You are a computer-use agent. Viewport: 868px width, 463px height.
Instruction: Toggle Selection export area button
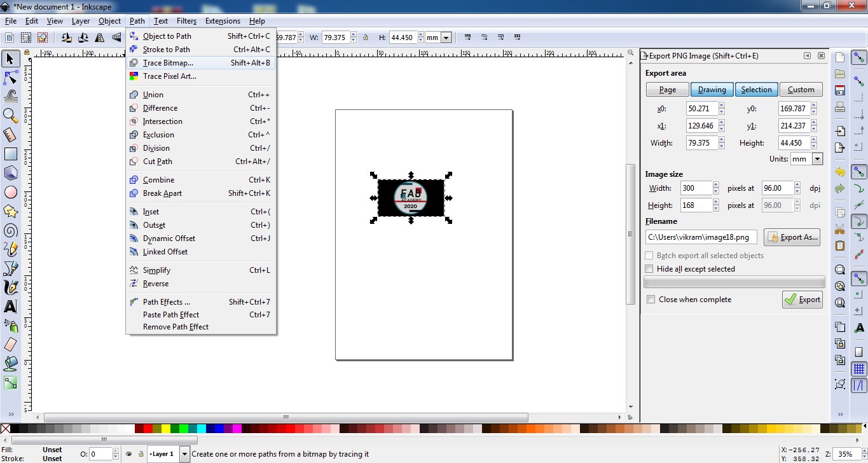756,90
